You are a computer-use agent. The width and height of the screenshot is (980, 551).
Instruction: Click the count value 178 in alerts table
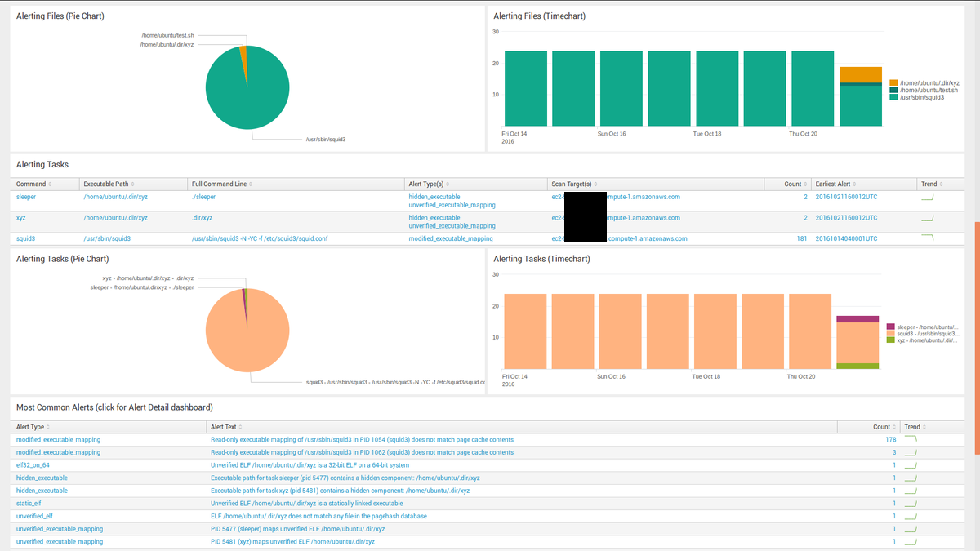coord(889,439)
